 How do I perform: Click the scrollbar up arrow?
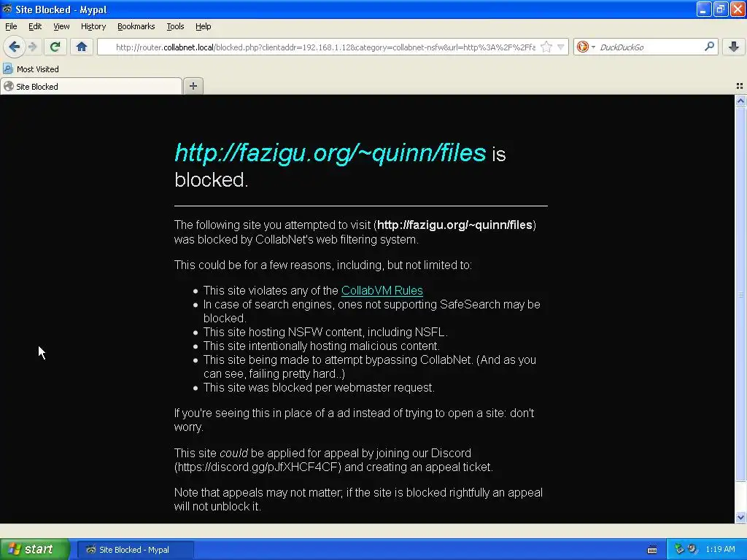pos(740,101)
